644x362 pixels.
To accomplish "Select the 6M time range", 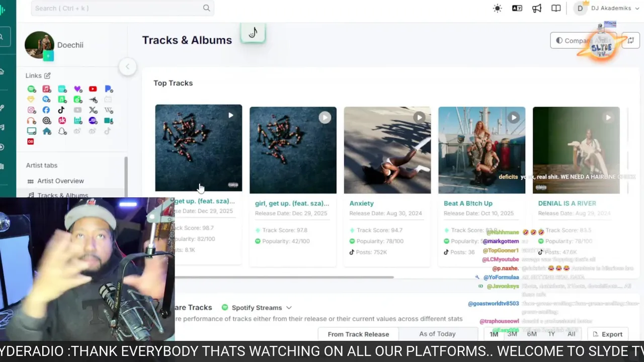I will (x=532, y=334).
